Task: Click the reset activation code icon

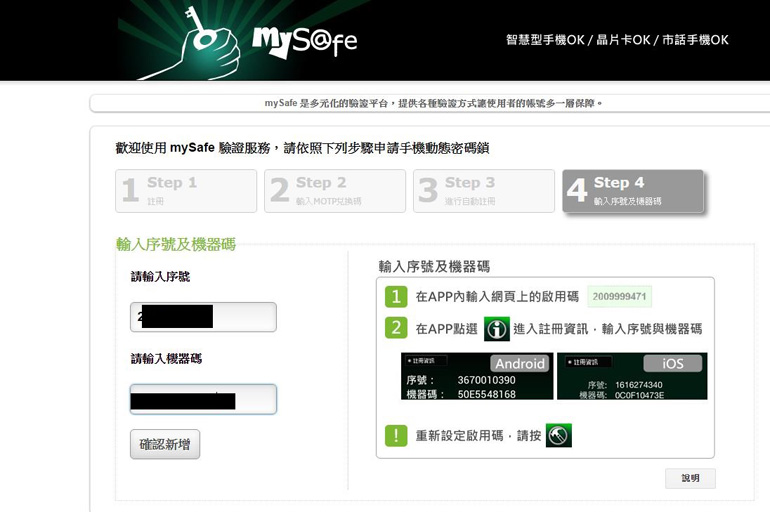Action: pyautogui.click(x=559, y=435)
